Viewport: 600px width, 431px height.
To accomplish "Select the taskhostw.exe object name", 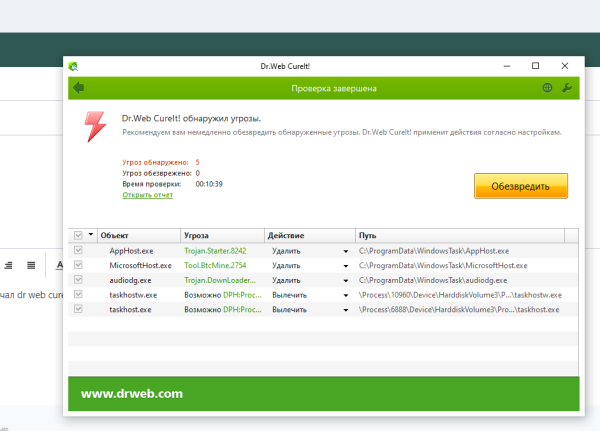I will click(x=133, y=295).
